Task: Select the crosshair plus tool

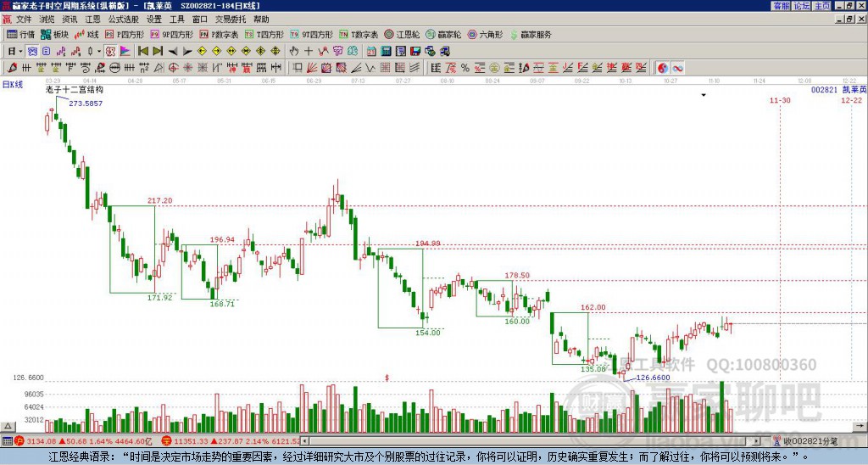Action: [x=309, y=51]
